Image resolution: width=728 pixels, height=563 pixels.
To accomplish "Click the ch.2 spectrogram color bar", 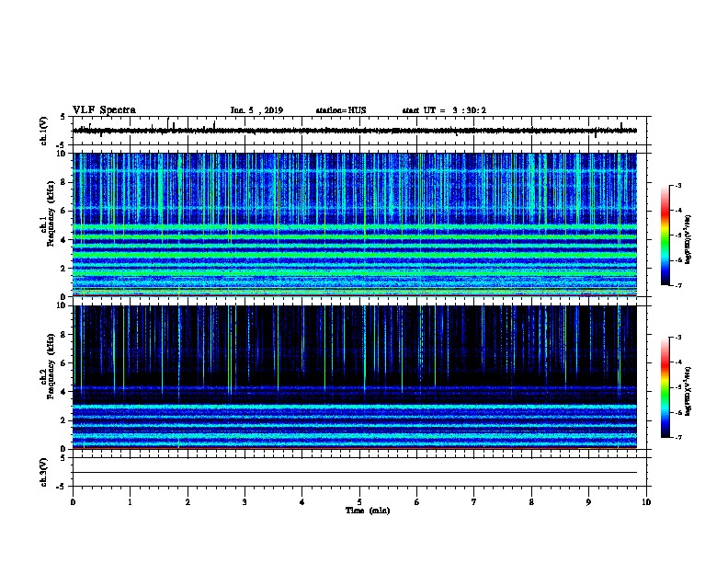I will 665,387.
